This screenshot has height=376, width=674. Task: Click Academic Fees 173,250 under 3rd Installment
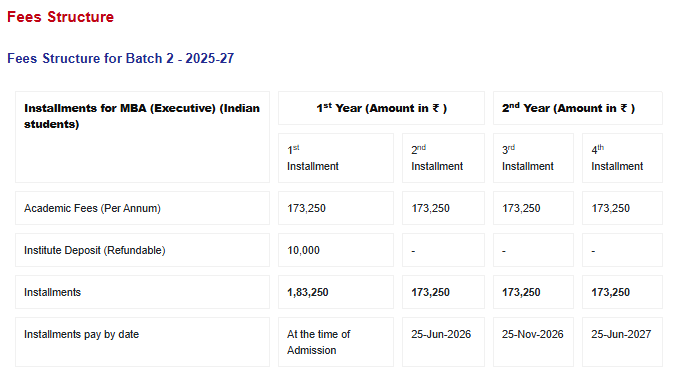[521, 208]
